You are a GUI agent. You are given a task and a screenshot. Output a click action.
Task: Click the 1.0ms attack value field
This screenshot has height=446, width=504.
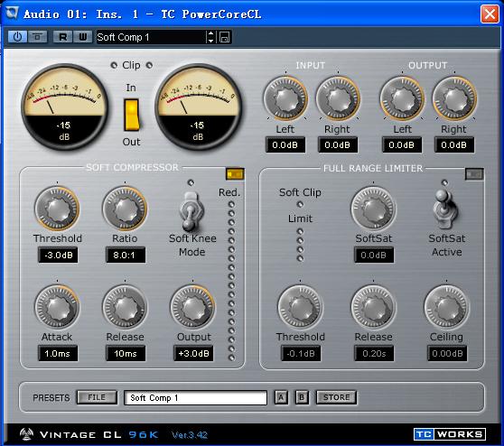coord(58,353)
